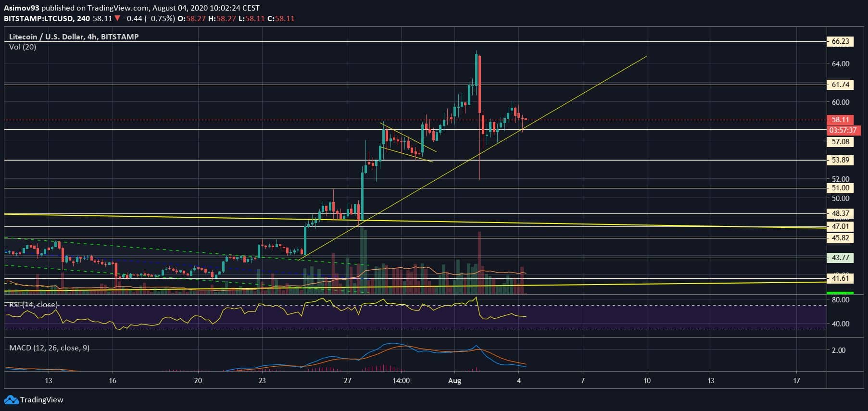Image resolution: width=868 pixels, height=411 pixels.
Task: Select the 53.89 support price tag
Action: tap(840, 160)
